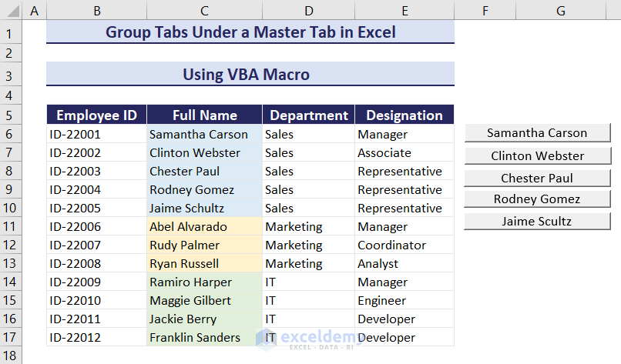Click the Jaime Scultz button
The width and height of the screenshot is (621, 364).
(537, 221)
